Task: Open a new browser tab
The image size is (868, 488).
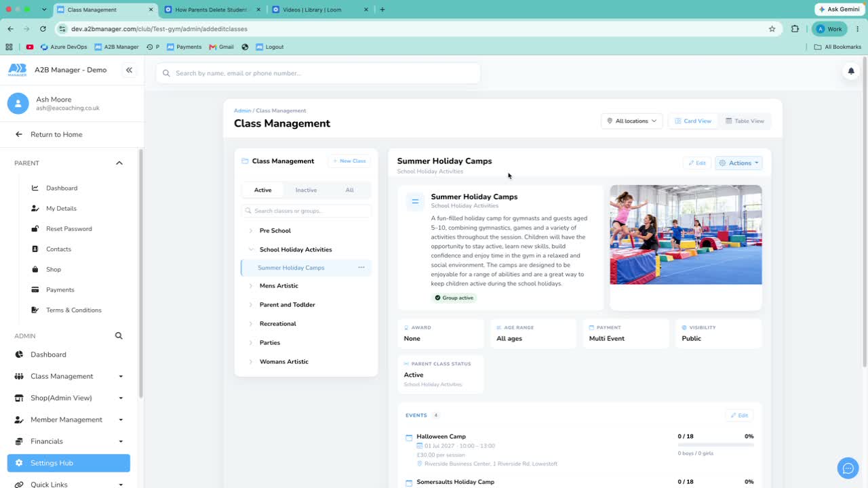Action: point(382,9)
